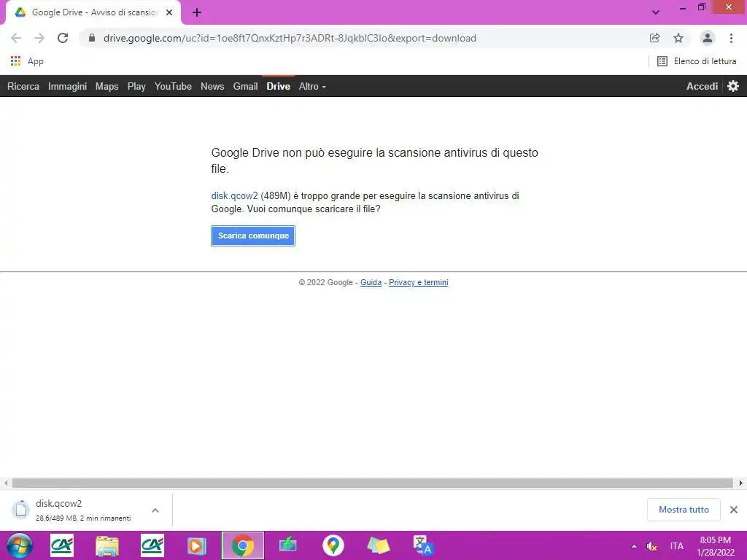Open Privacy e termini link
Image resolution: width=747 pixels, height=560 pixels.
[x=418, y=282]
